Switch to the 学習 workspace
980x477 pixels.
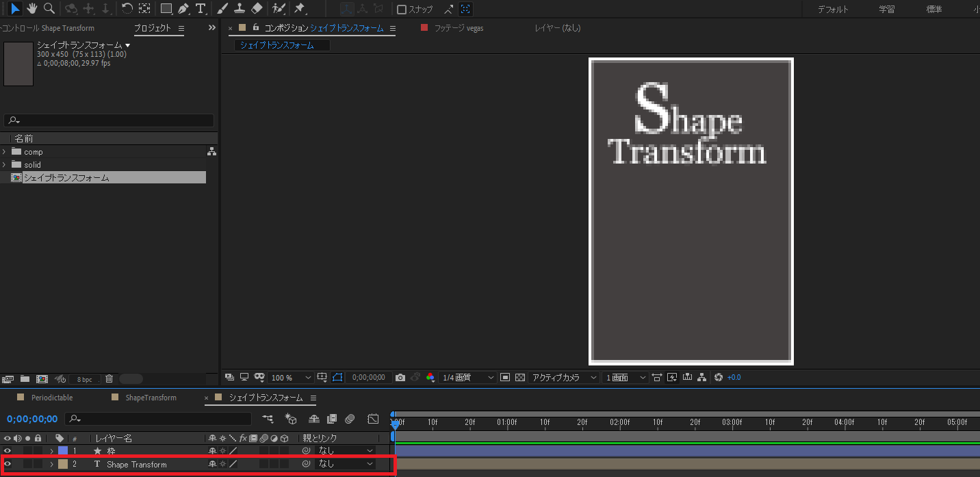887,10
